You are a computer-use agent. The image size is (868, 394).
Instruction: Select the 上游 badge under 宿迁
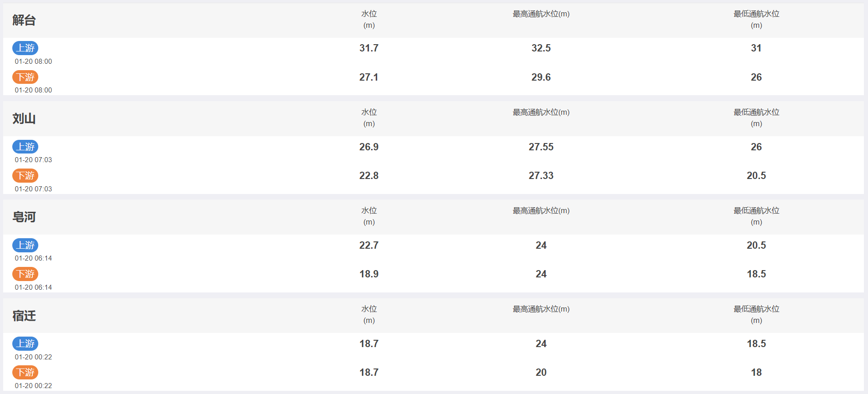point(25,343)
